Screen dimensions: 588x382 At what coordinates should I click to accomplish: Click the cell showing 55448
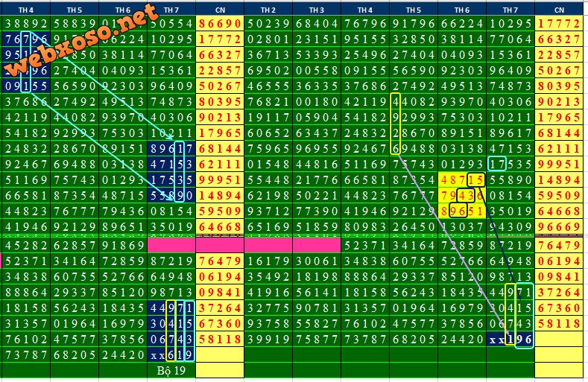point(268,180)
